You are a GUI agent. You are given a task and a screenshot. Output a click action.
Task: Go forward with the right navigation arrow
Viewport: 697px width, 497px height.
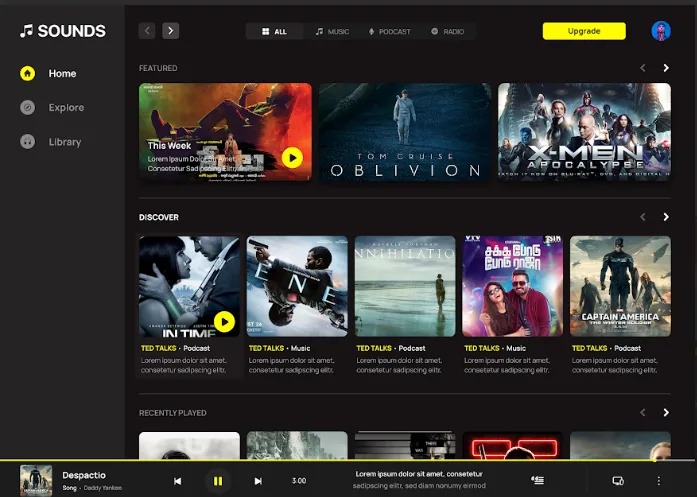pyautogui.click(x=171, y=31)
